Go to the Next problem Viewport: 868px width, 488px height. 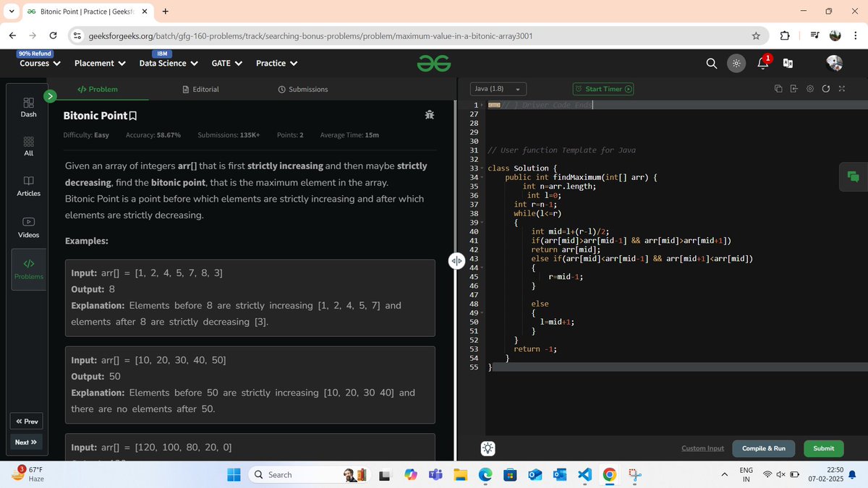26,442
